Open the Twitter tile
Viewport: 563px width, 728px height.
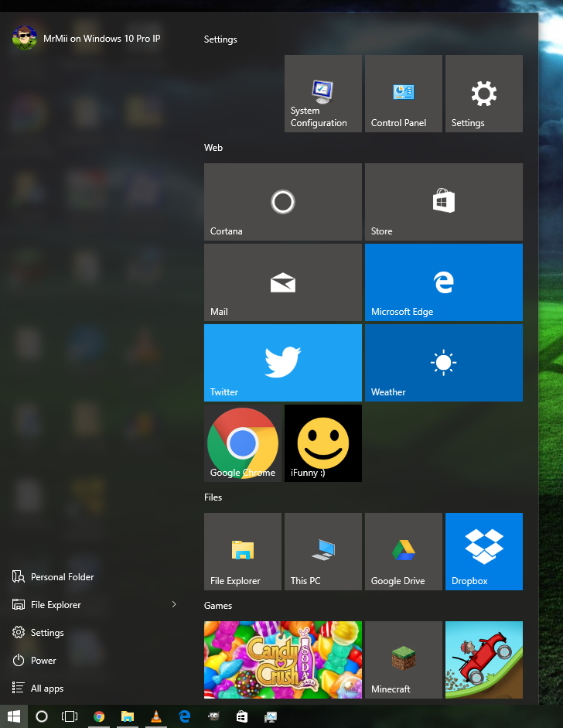pyautogui.click(x=282, y=362)
